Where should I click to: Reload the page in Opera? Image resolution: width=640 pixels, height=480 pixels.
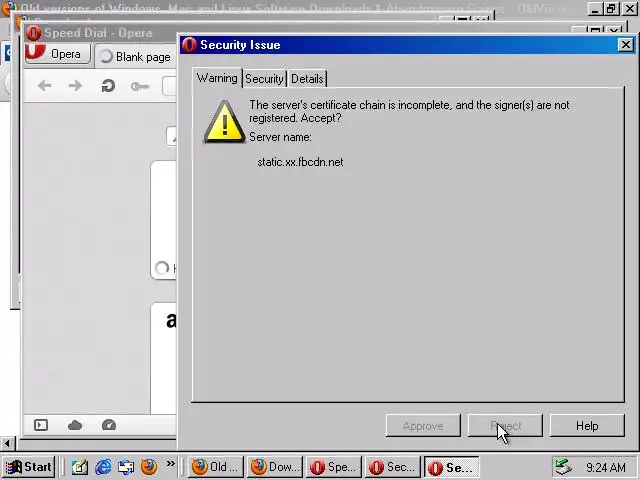108,86
